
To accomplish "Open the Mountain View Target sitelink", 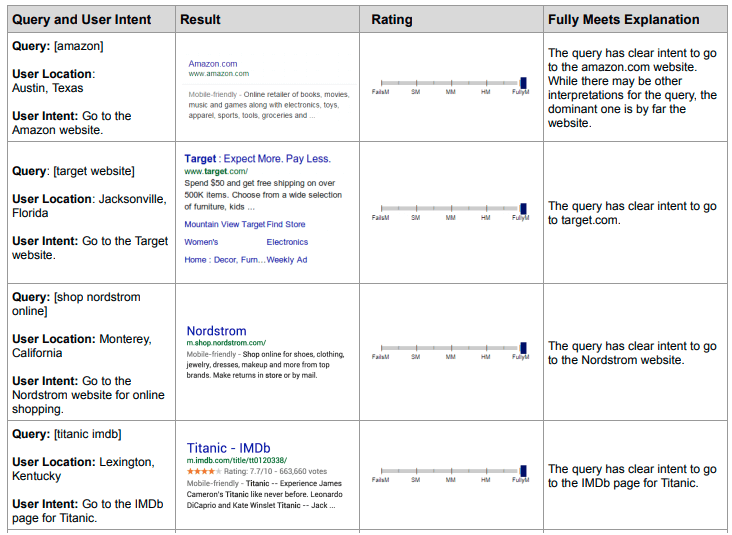I will tap(225, 225).
